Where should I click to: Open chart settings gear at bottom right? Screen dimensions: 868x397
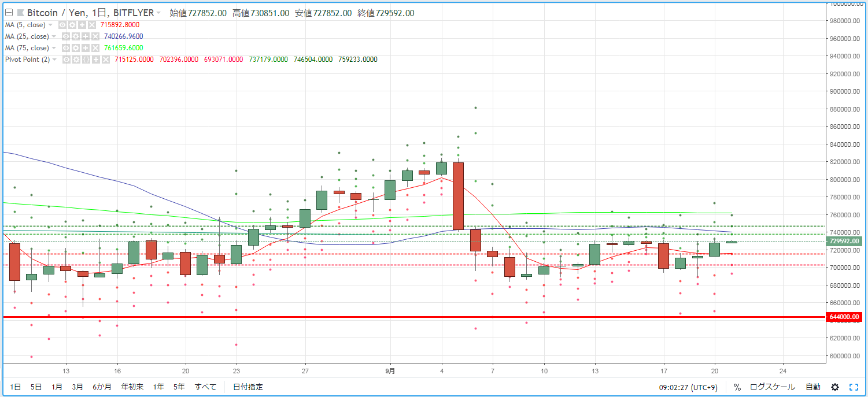pos(835,387)
